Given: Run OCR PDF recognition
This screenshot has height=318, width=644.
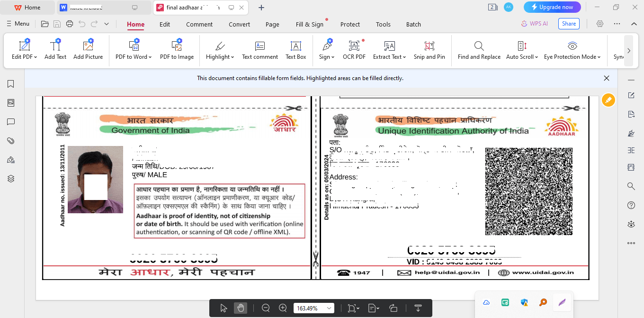Looking at the screenshot, I should (354, 49).
